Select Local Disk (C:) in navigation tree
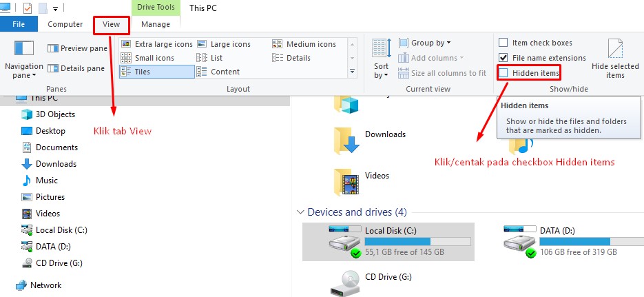644x297 pixels. point(54,230)
